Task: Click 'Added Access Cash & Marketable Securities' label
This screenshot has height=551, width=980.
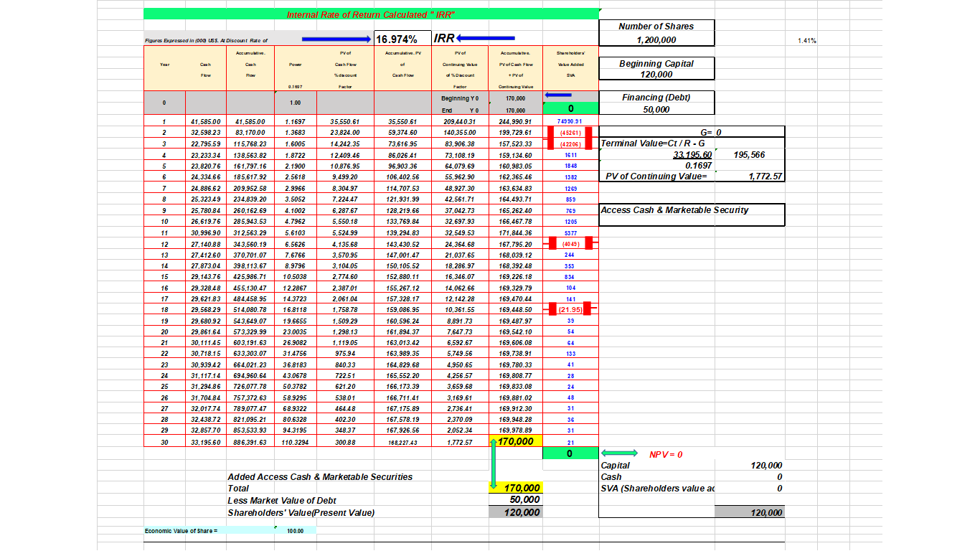Action: pyautogui.click(x=320, y=476)
